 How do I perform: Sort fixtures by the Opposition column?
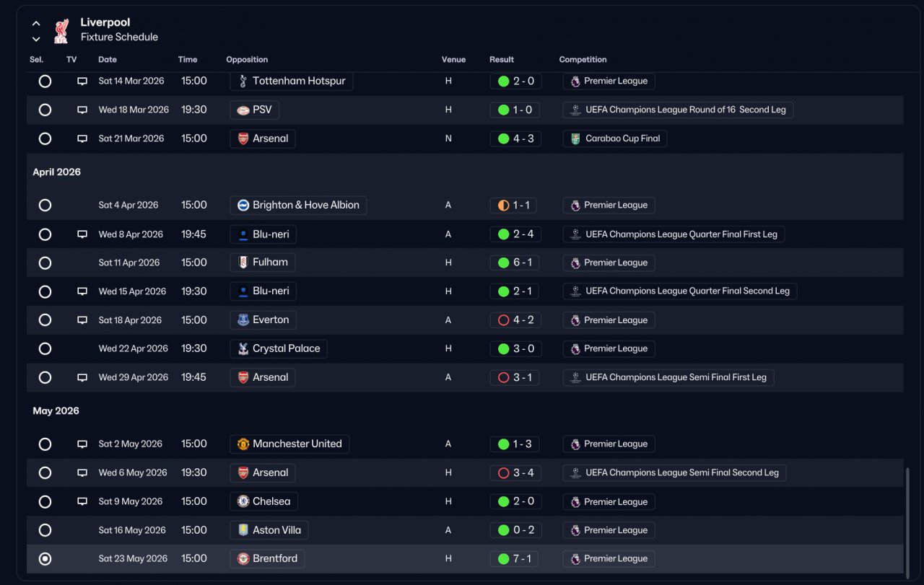click(x=247, y=60)
